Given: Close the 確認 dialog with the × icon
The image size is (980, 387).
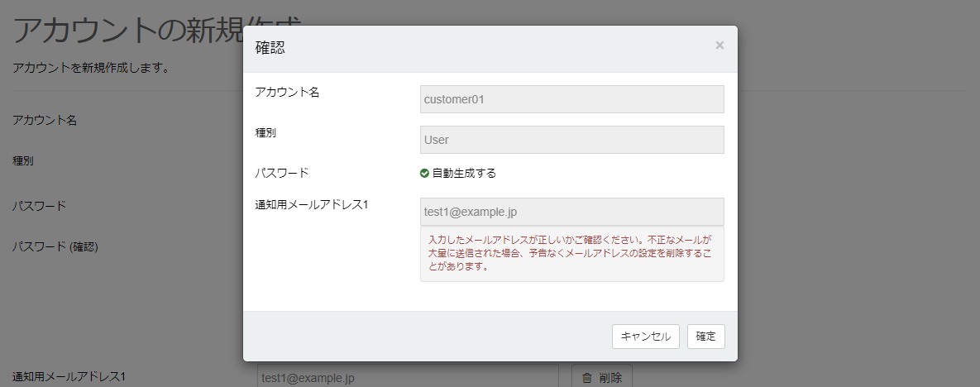Looking at the screenshot, I should click(x=719, y=45).
